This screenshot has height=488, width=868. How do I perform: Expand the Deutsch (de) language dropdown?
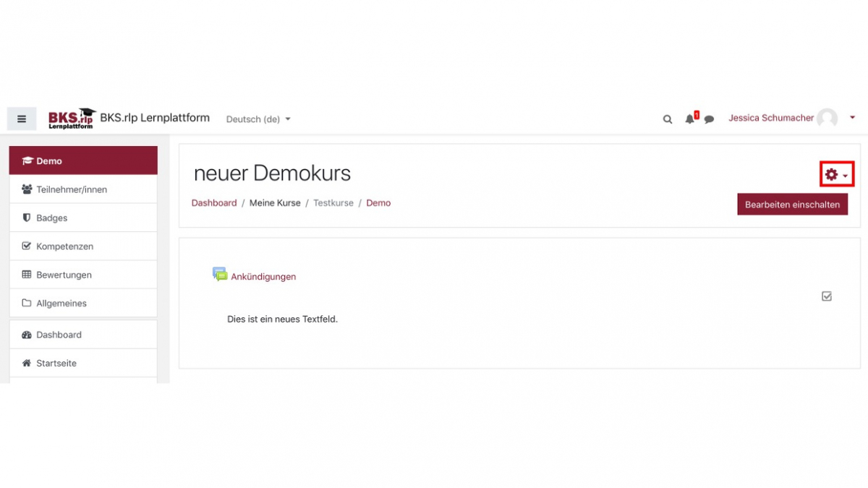[x=258, y=119]
